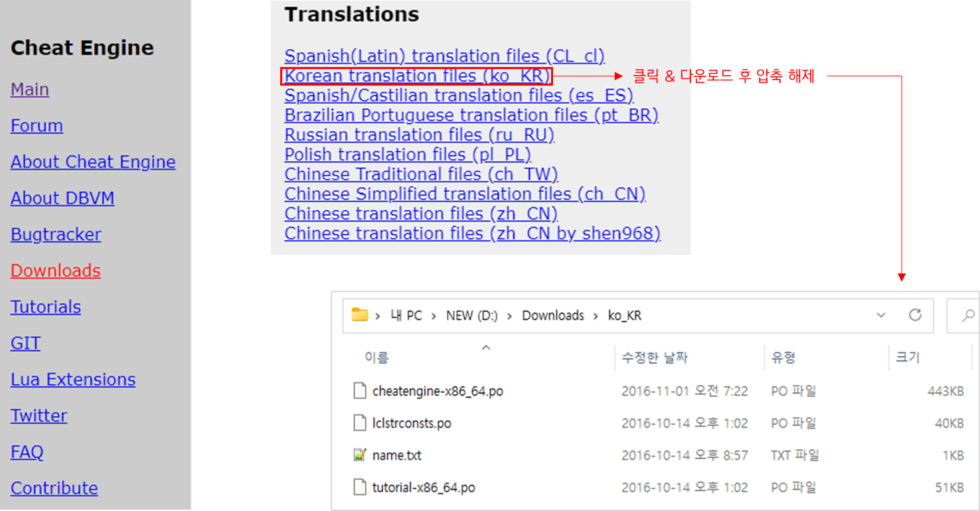Download Chinese Traditional files (ch_TW)
The image size is (980, 511).
pos(422,175)
